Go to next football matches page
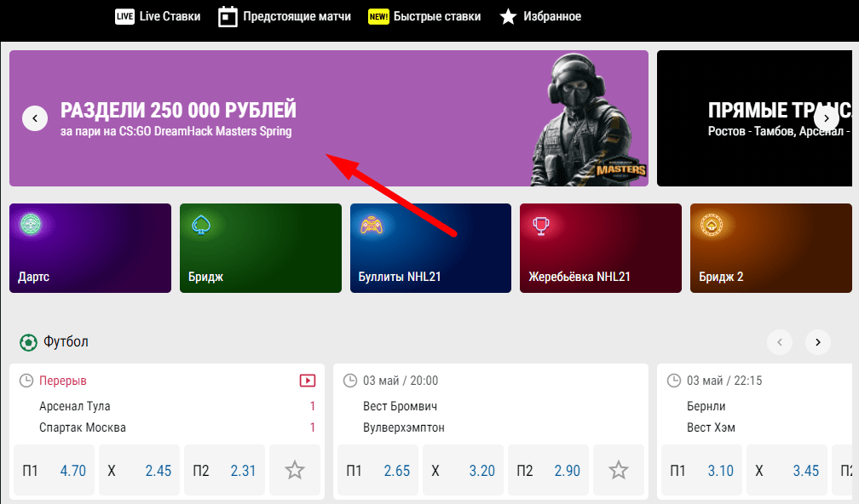This screenshot has height=504, width=859. pos(818,342)
